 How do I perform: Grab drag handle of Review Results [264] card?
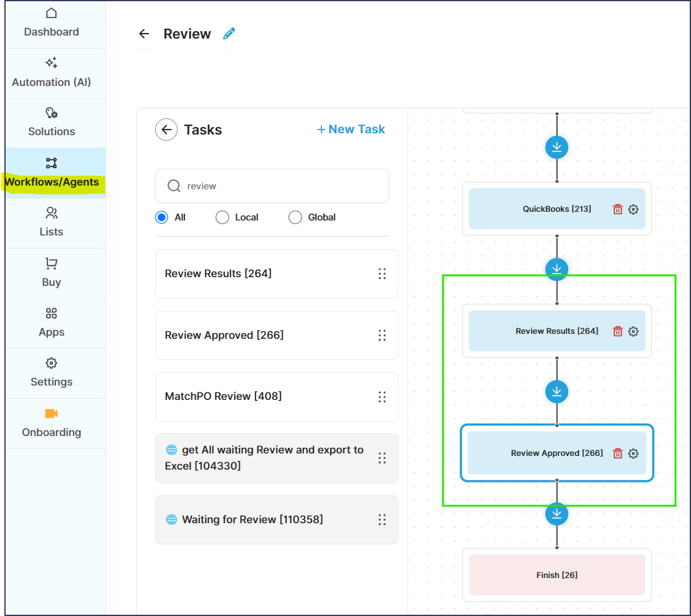coord(382,273)
